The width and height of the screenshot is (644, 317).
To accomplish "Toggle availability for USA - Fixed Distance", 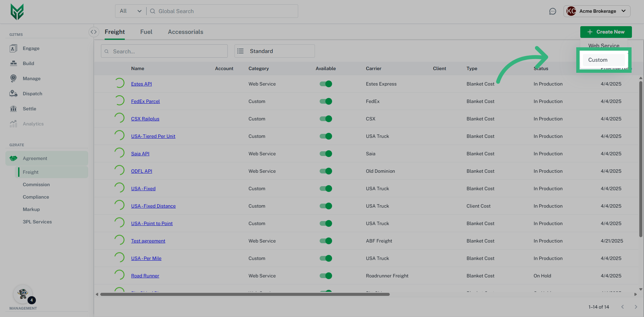I will pyautogui.click(x=326, y=206).
